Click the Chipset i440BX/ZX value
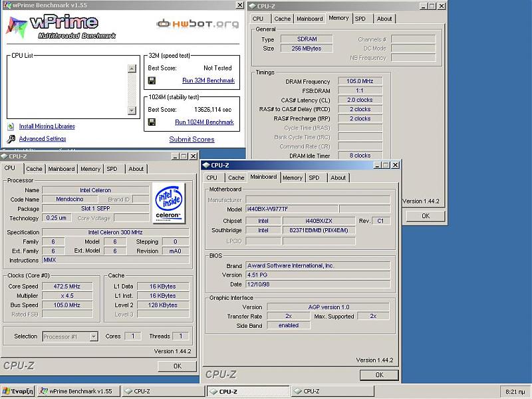This screenshot has height=399, width=532. pos(319,221)
